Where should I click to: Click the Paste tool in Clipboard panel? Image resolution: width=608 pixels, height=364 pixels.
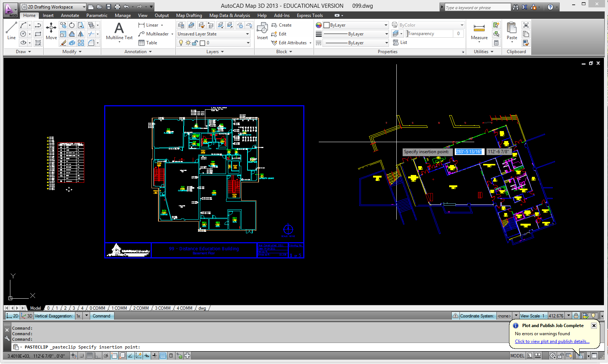[x=512, y=31]
